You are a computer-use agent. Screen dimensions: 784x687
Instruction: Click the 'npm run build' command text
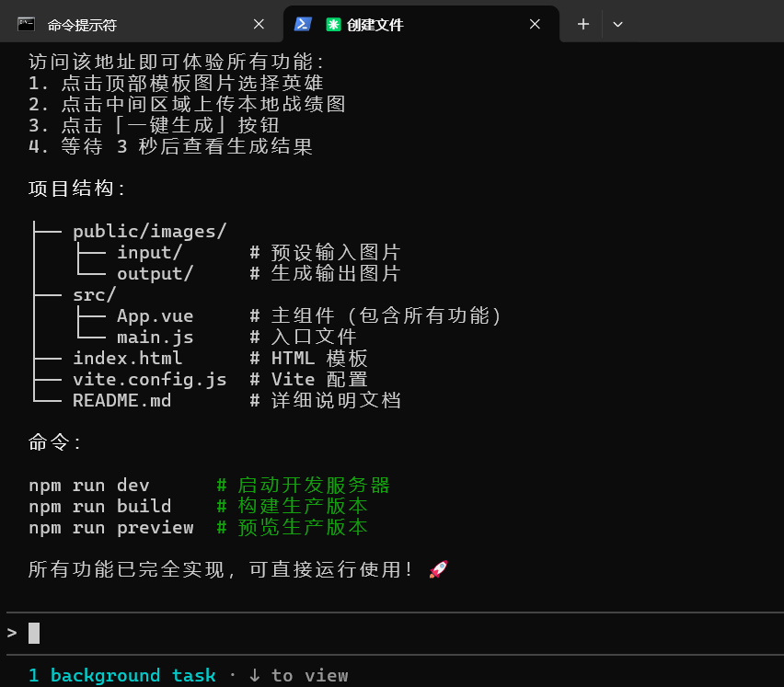tap(100, 506)
